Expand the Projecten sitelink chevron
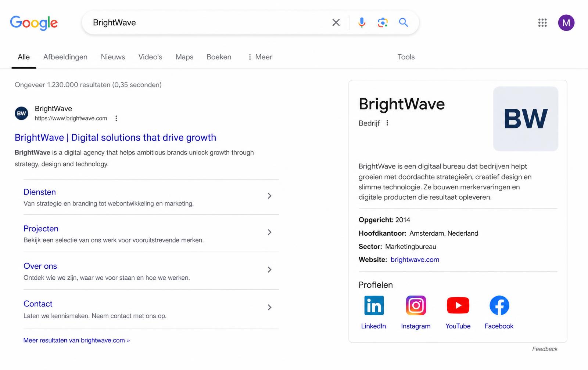Image resolution: width=588 pixels, height=370 pixels. click(x=269, y=232)
